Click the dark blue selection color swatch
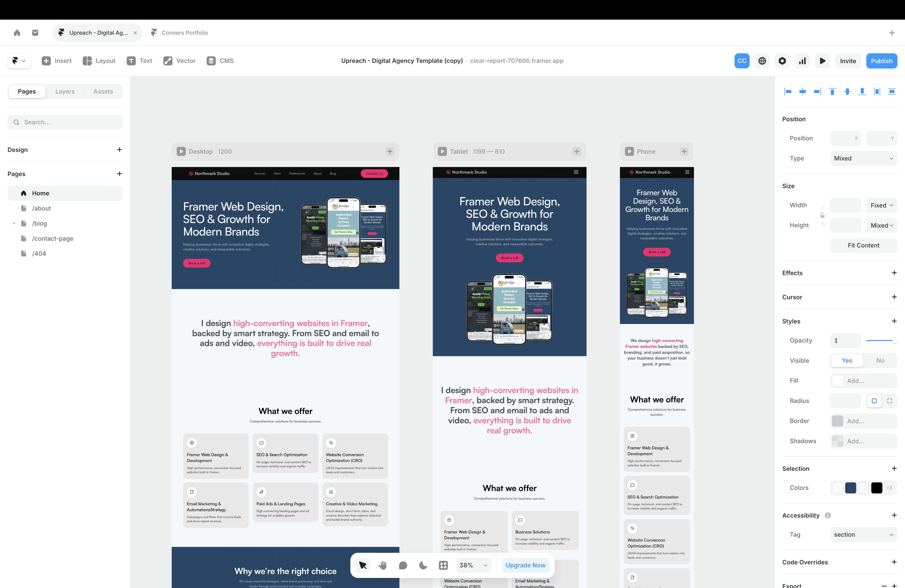Screen dimensions: 905x588 (x=851, y=488)
